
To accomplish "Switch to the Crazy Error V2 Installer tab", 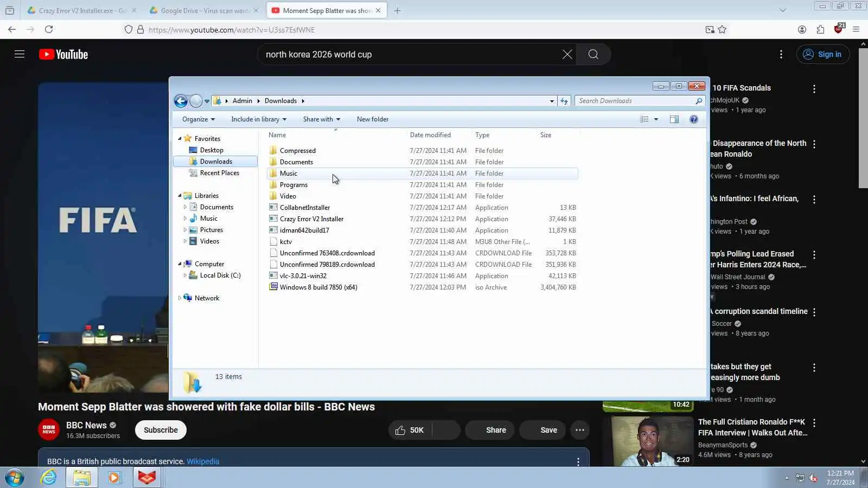I will coord(81,10).
